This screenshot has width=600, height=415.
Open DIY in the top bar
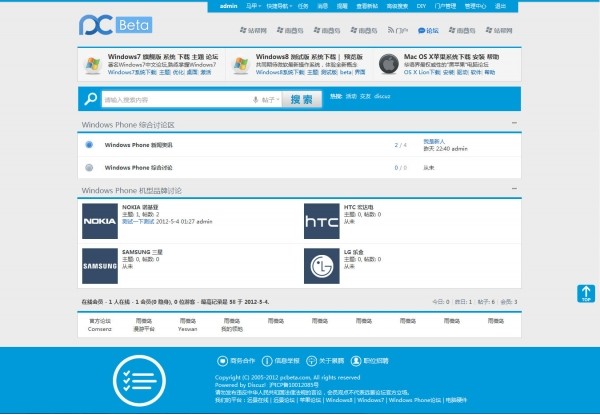click(x=421, y=6)
